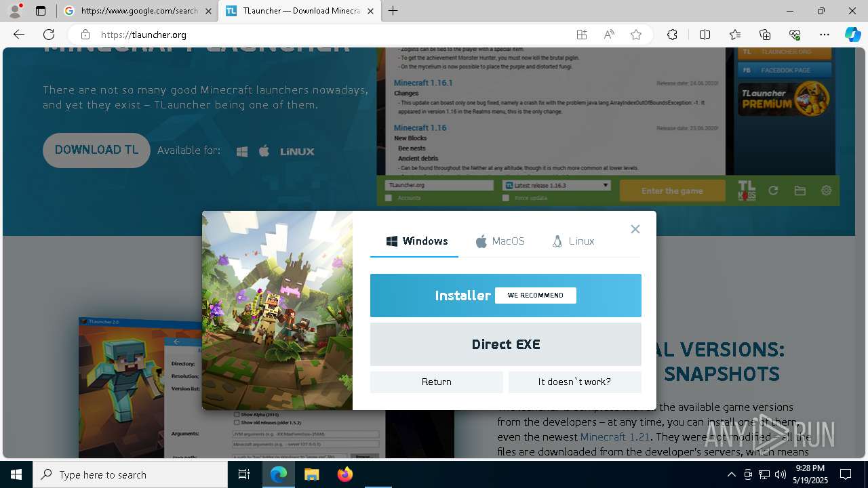Click the Read aloud icon
The width and height of the screenshot is (868, 488).
609,35
